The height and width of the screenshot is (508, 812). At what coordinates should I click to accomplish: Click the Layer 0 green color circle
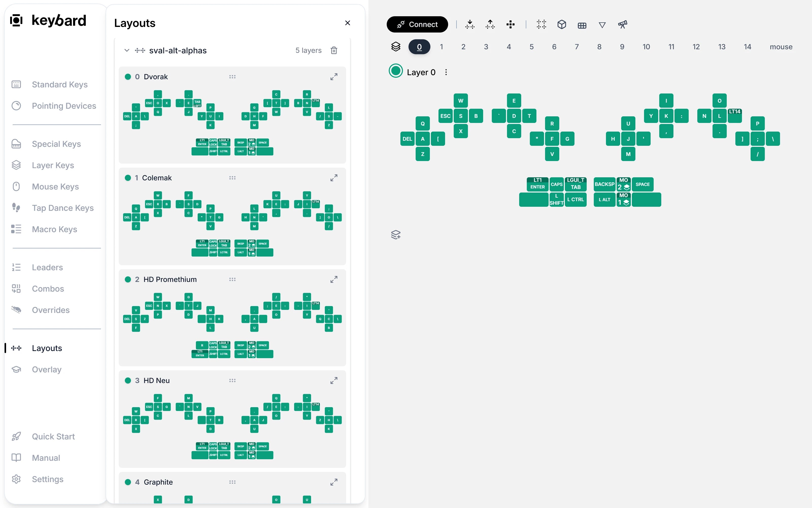[x=396, y=71]
